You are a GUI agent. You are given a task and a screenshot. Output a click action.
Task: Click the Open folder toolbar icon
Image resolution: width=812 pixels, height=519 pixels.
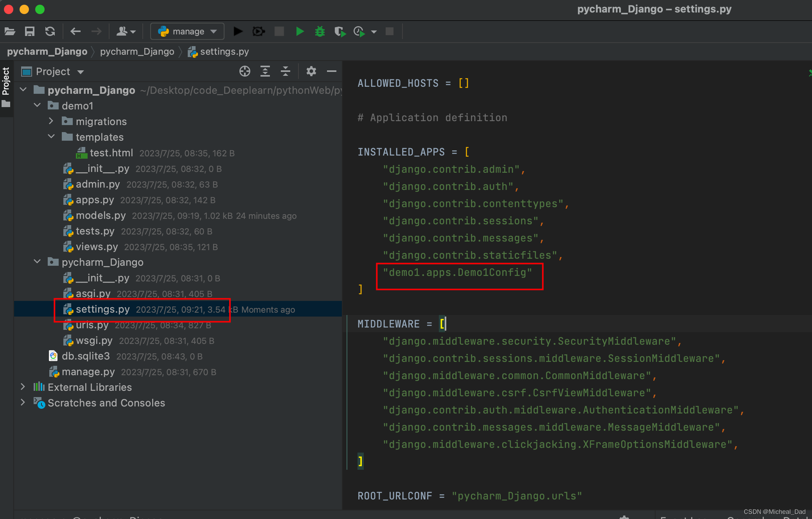click(10, 31)
